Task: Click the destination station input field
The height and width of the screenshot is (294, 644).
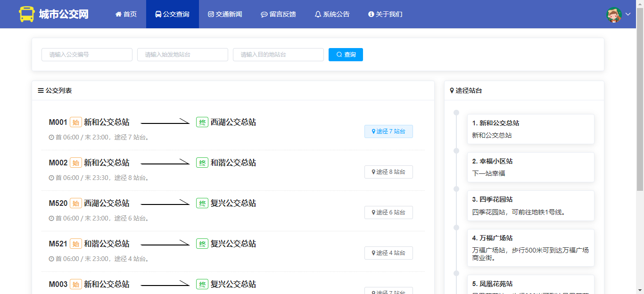Action: point(278,55)
